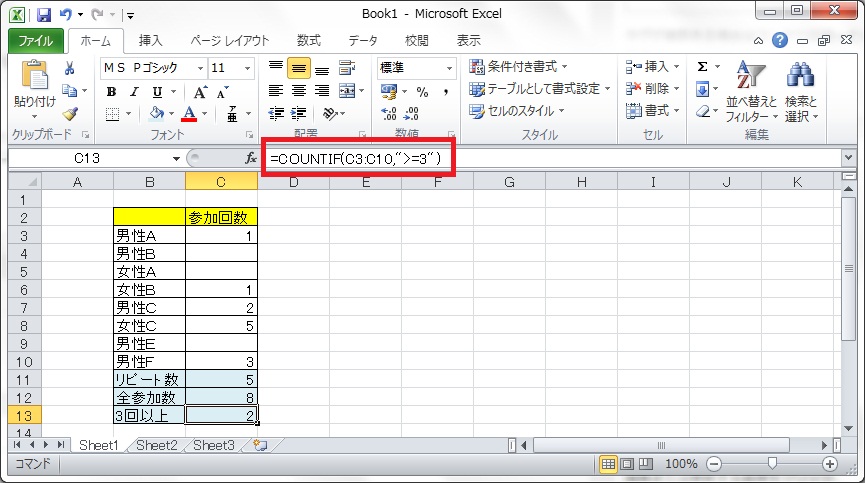The width and height of the screenshot is (865, 483).
Task: Click AutoSum sigma icon
Action: click(x=702, y=67)
